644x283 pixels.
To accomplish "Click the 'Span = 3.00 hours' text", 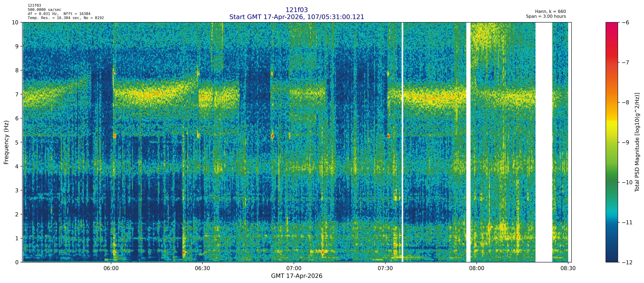I will (546, 17).
